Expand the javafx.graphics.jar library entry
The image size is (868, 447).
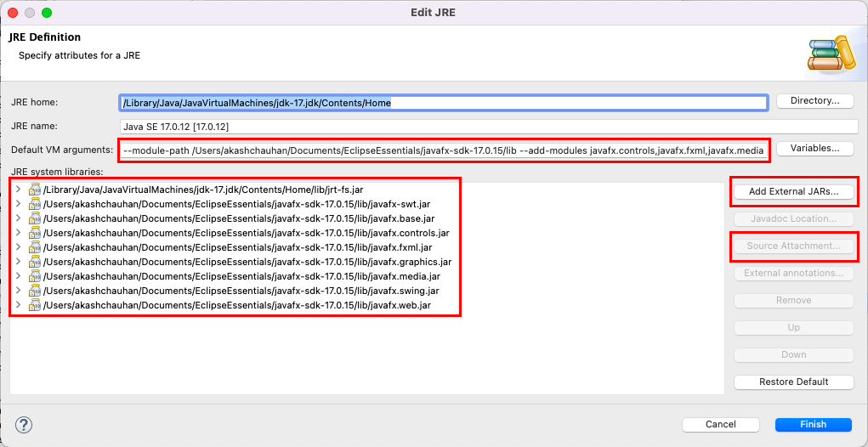tap(18, 261)
